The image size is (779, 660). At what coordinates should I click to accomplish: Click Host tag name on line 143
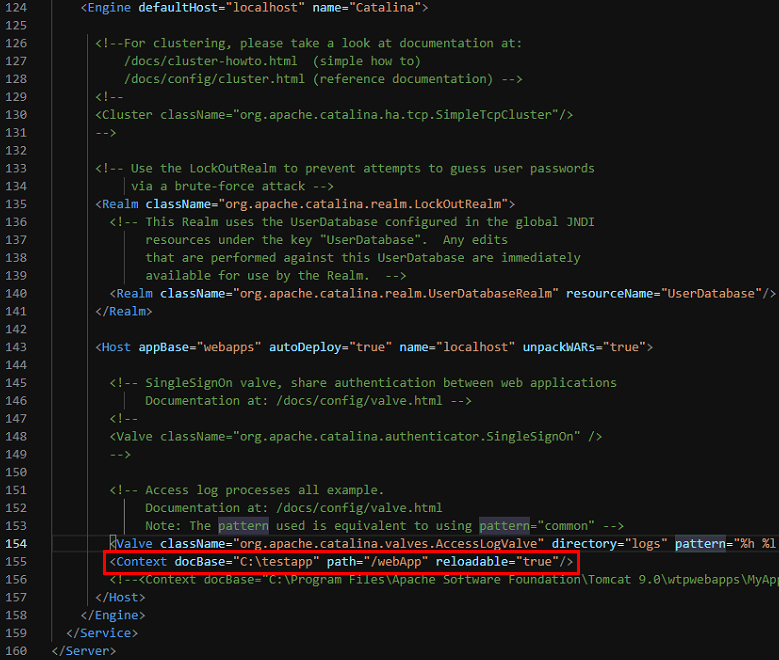pyautogui.click(x=116, y=347)
